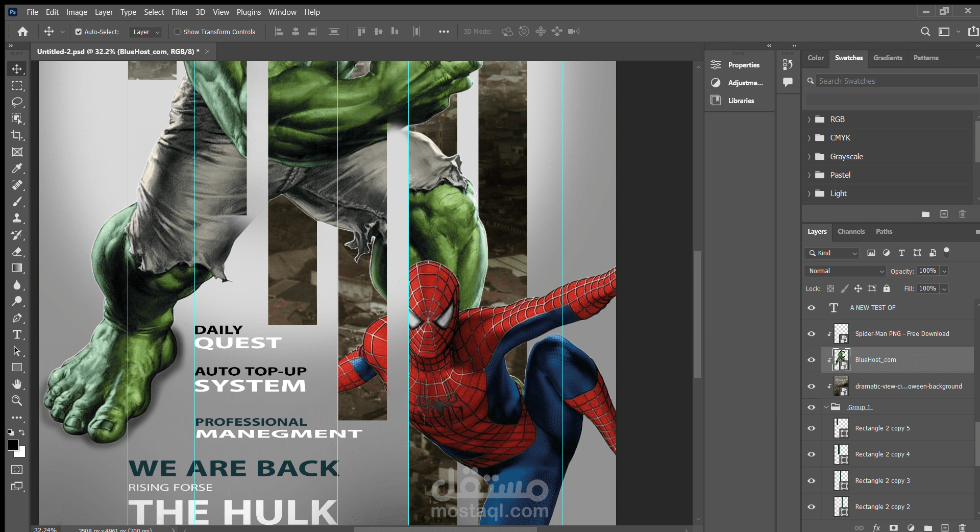This screenshot has width=980, height=532.
Task: Expand the Pastel swatches folder
Action: [809, 175]
